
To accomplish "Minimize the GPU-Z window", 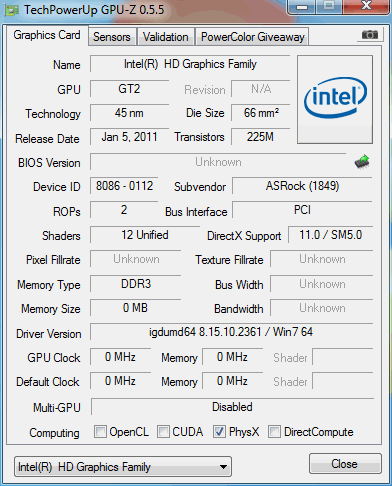I will [302, 7].
